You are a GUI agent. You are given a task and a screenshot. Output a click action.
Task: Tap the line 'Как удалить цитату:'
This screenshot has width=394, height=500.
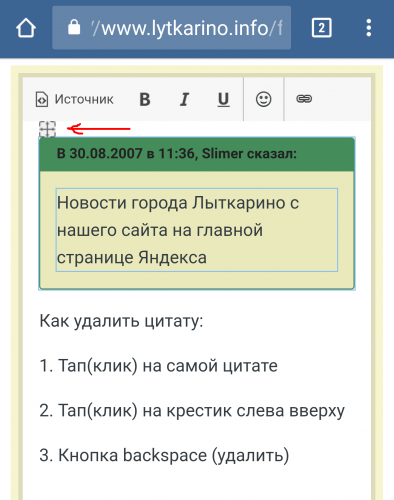pyautogui.click(x=121, y=321)
